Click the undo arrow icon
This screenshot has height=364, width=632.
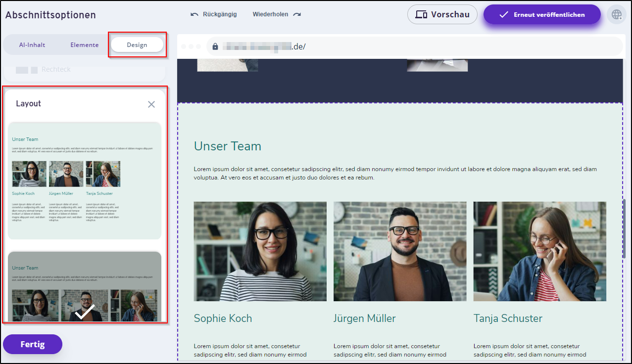point(194,14)
